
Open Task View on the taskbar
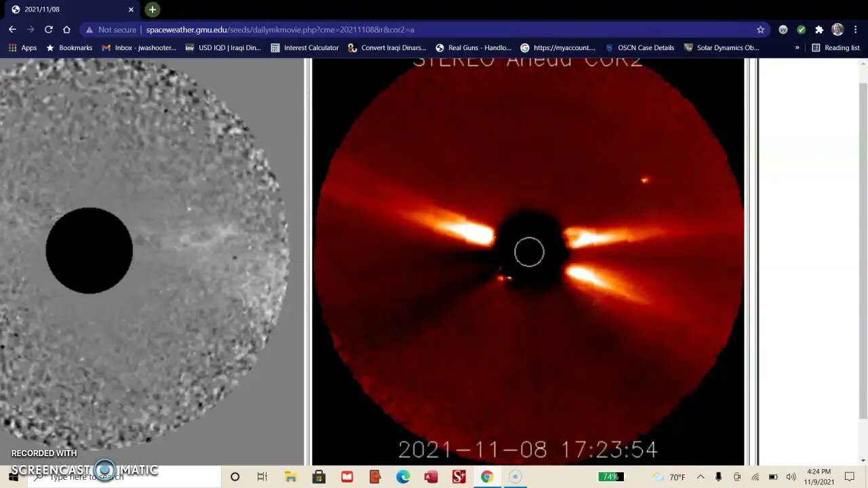pos(262,477)
